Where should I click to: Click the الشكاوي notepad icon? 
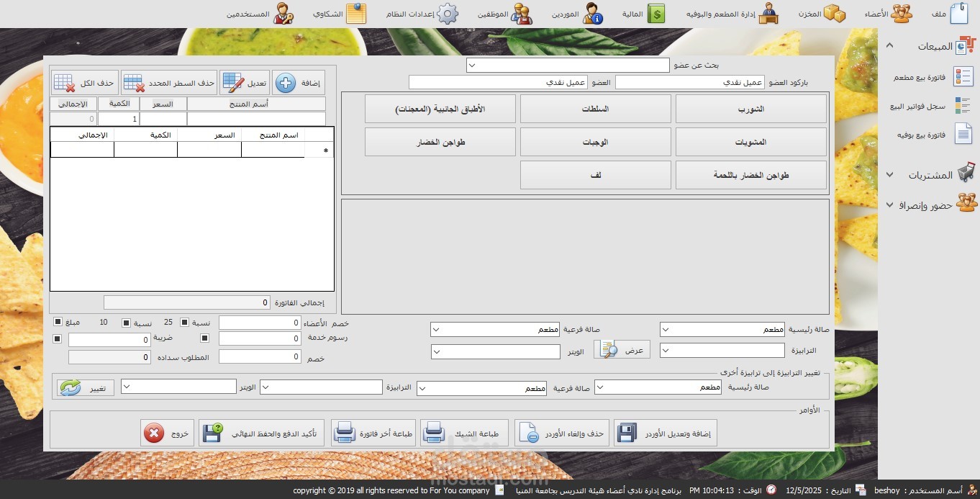(x=356, y=14)
